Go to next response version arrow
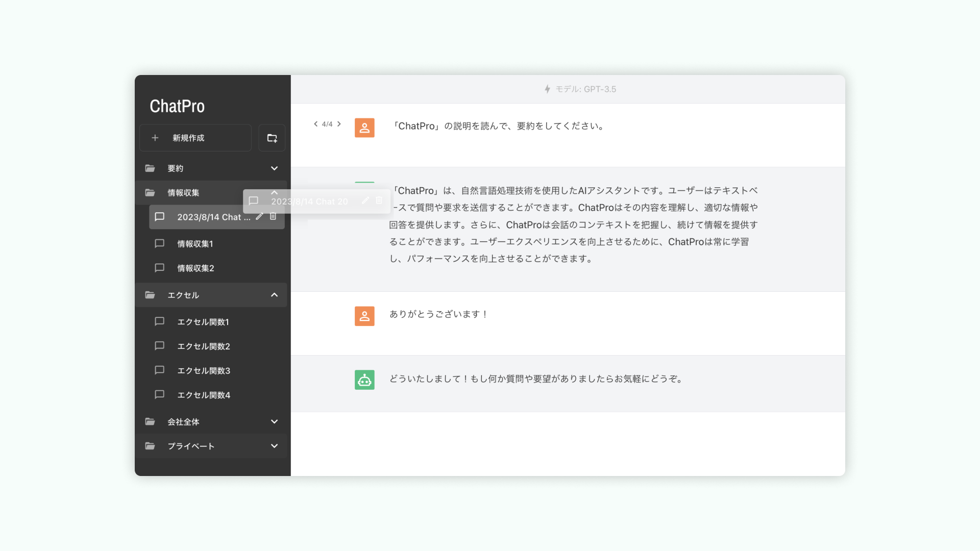 tap(339, 124)
